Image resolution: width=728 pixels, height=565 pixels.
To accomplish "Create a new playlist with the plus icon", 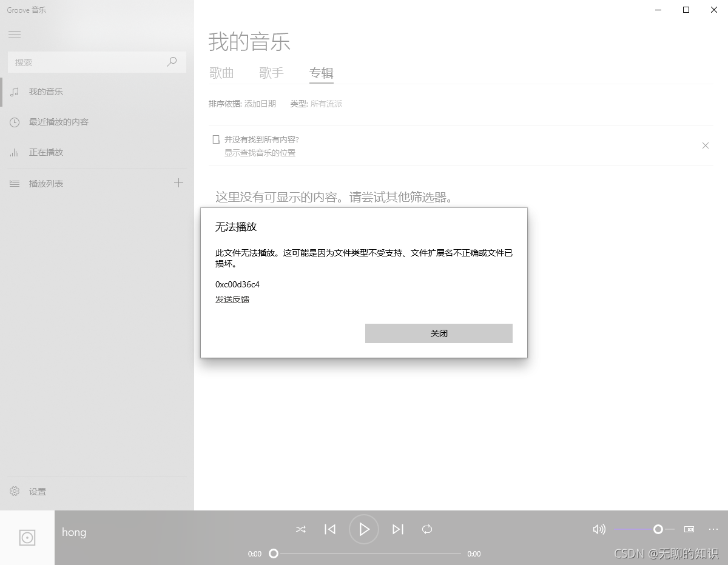I will click(x=179, y=182).
